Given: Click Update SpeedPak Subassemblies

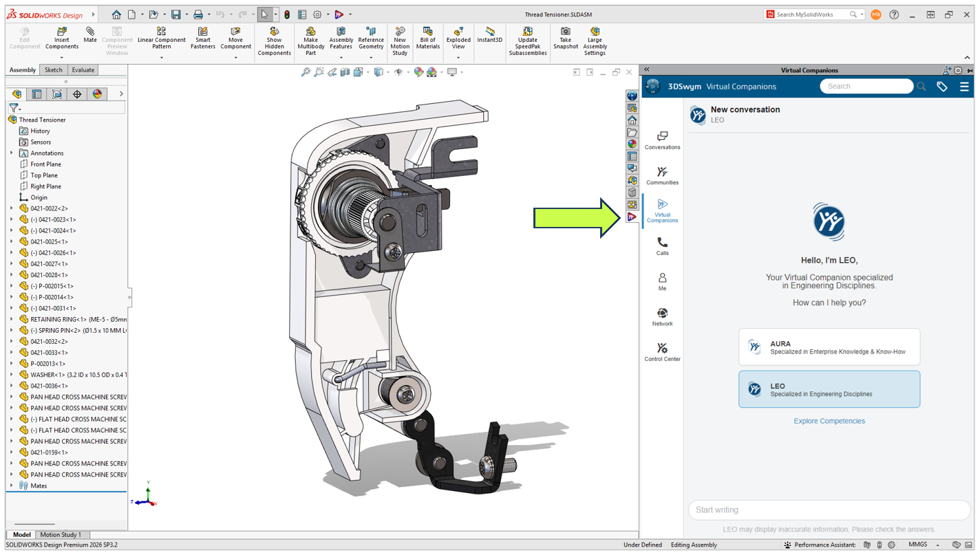Looking at the screenshot, I should click(528, 41).
